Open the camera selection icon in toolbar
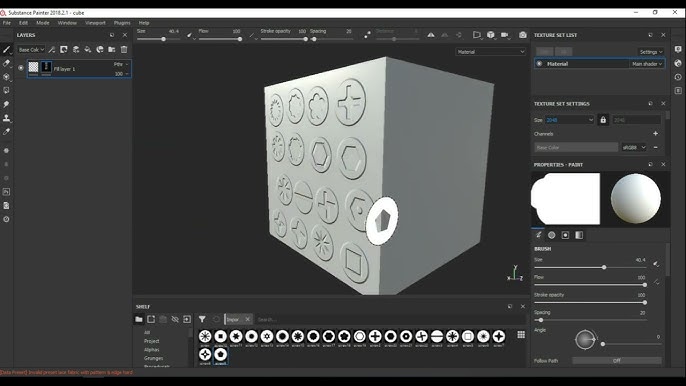Screen dimensions: 686x386 [505, 35]
